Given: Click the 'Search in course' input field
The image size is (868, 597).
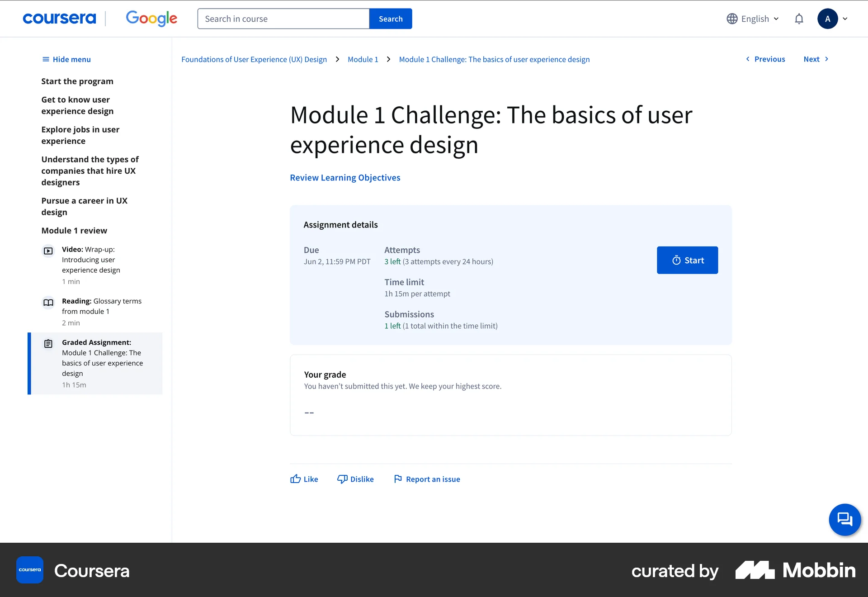Looking at the screenshot, I should tap(283, 19).
